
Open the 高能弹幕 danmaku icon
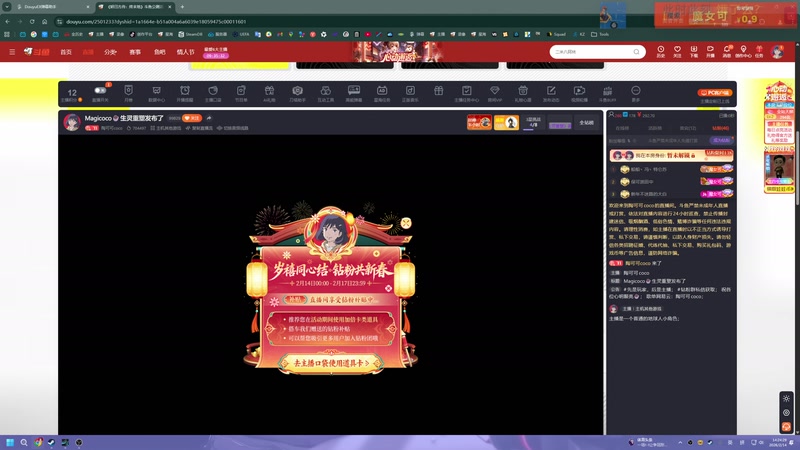pos(354,90)
